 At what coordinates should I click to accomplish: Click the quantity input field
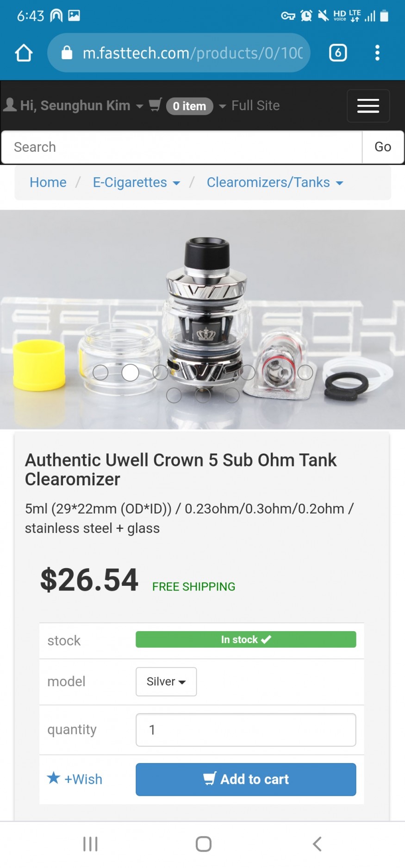pos(246,730)
